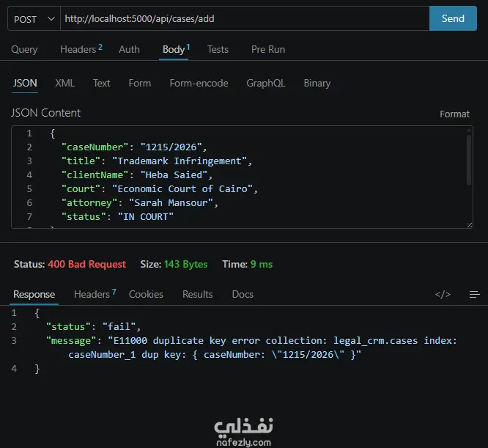Select Binary body type
This screenshot has width=488, height=448.
pyautogui.click(x=317, y=83)
